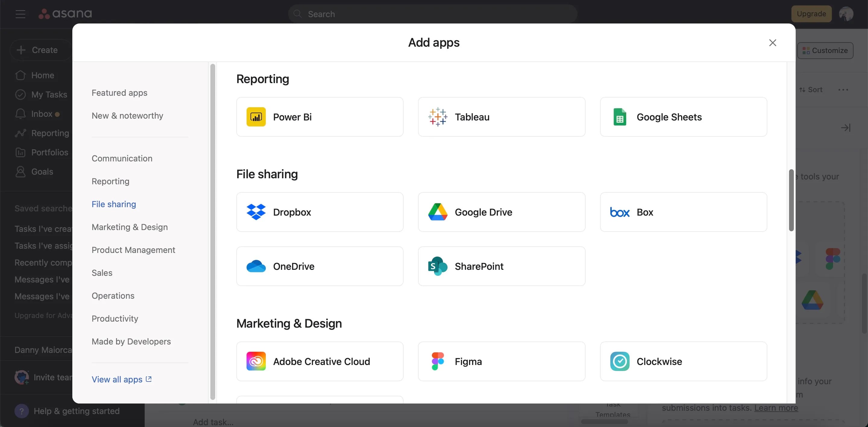Add the Clockwise app
The height and width of the screenshot is (427, 868).
tap(683, 361)
